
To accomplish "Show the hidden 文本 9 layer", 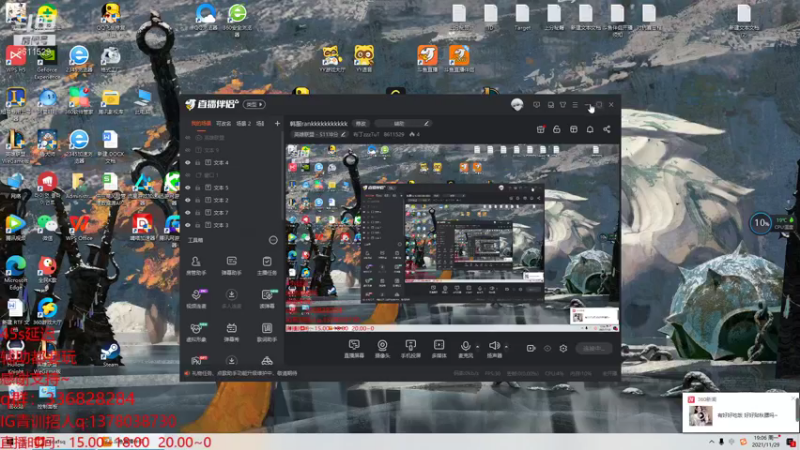I will 187,150.
